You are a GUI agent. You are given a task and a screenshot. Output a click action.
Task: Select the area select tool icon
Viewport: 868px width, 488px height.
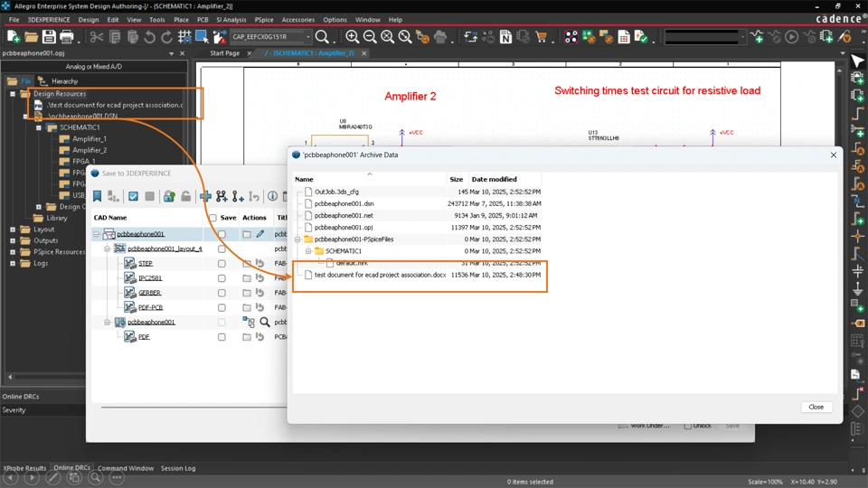202,37
